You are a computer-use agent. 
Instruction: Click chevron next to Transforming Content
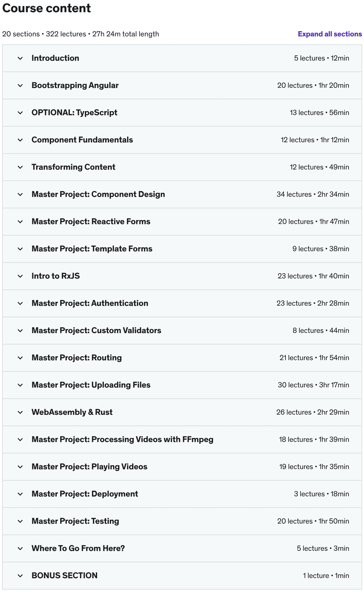pyautogui.click(x=20, y=167)
